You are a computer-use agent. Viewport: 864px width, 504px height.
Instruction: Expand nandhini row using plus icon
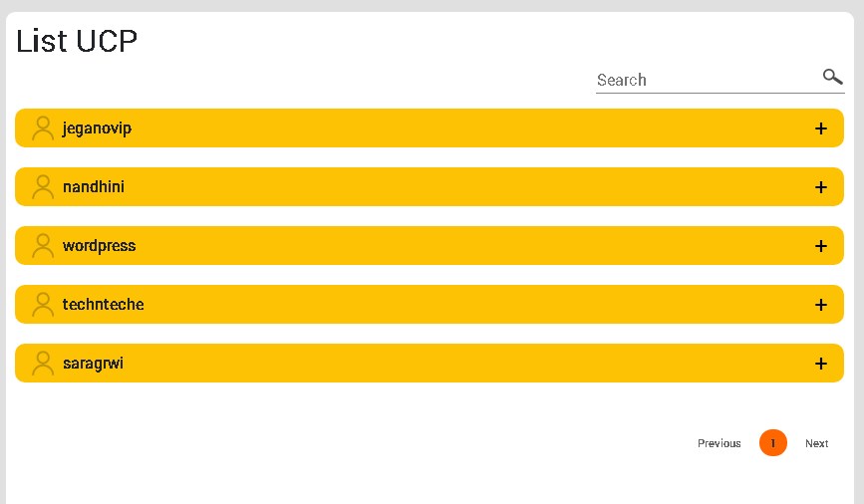coord(821,187)
